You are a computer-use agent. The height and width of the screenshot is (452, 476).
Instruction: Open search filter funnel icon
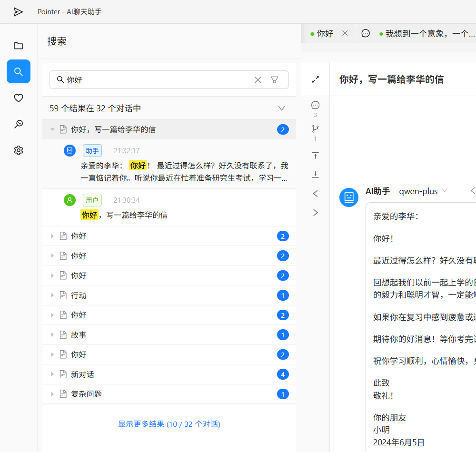[x=275, y=80]
